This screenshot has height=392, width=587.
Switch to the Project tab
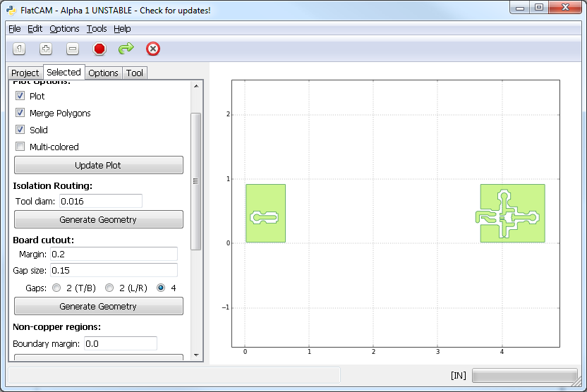(x=25, y=73)
